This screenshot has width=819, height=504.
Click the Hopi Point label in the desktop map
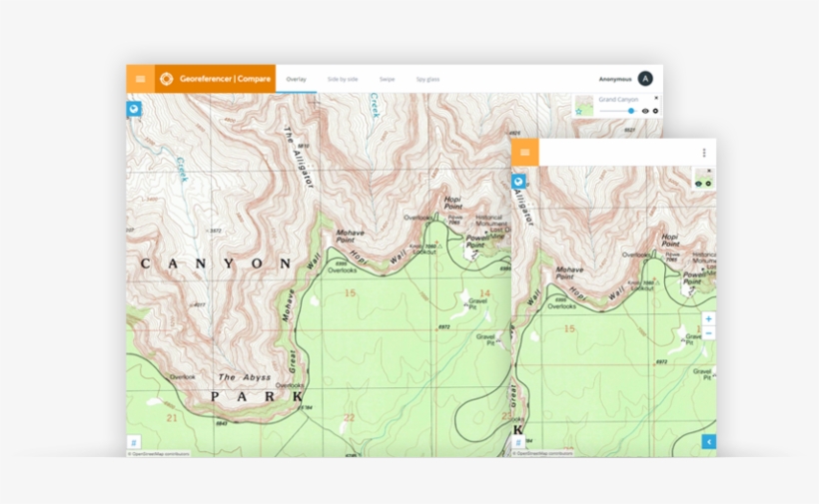point(452,203)
